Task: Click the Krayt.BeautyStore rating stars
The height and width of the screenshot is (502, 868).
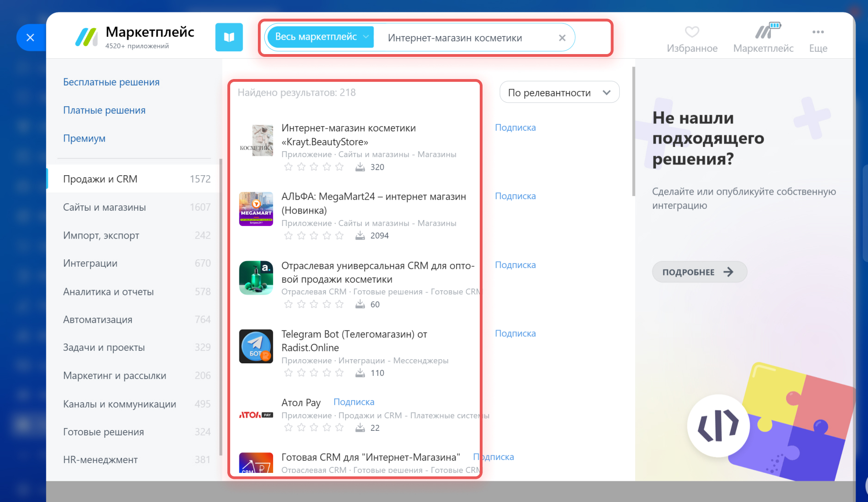Action: click(314, 167)
